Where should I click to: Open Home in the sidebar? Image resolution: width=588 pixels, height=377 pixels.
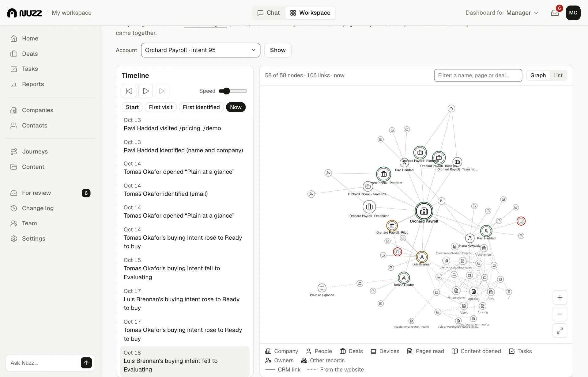[x=51, y=39]
